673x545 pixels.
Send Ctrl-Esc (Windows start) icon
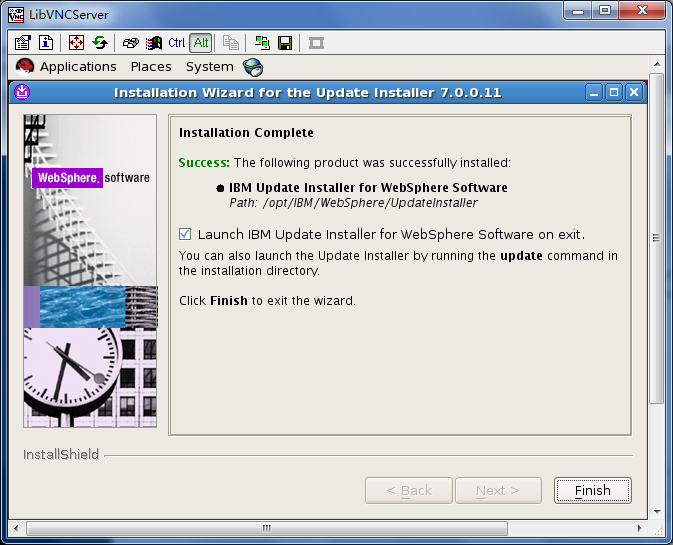point(154,42)
